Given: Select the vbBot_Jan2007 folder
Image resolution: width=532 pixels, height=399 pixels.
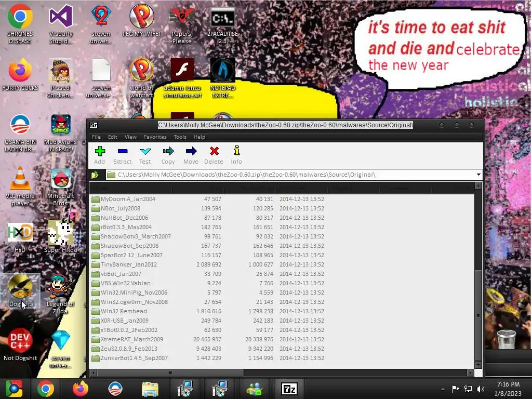Looking at the screenshot, I should point(116,274).
